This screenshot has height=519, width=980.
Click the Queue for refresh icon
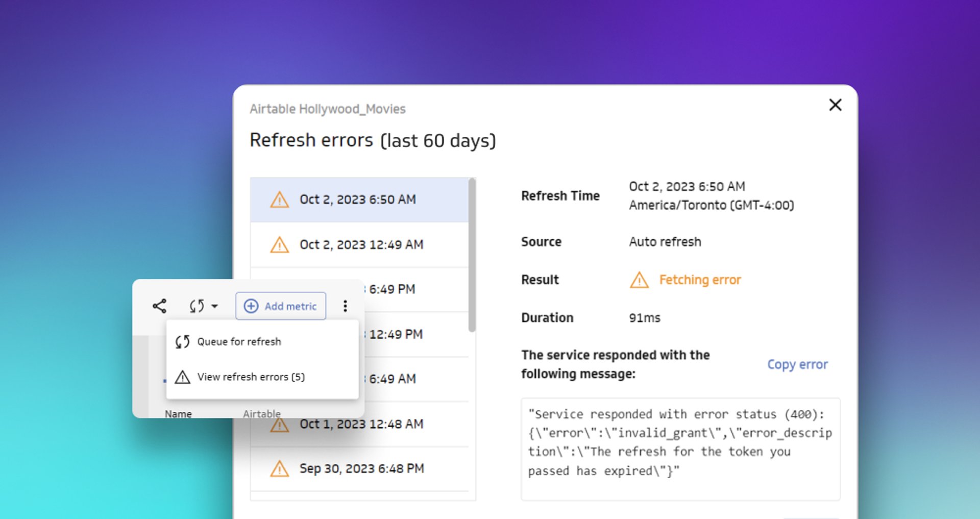(182, 341)
